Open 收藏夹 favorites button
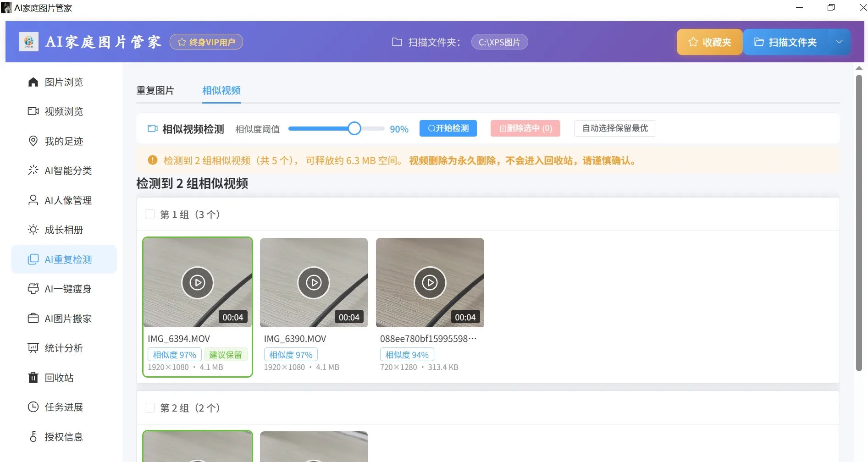868x462 pixels. [709, 42]
